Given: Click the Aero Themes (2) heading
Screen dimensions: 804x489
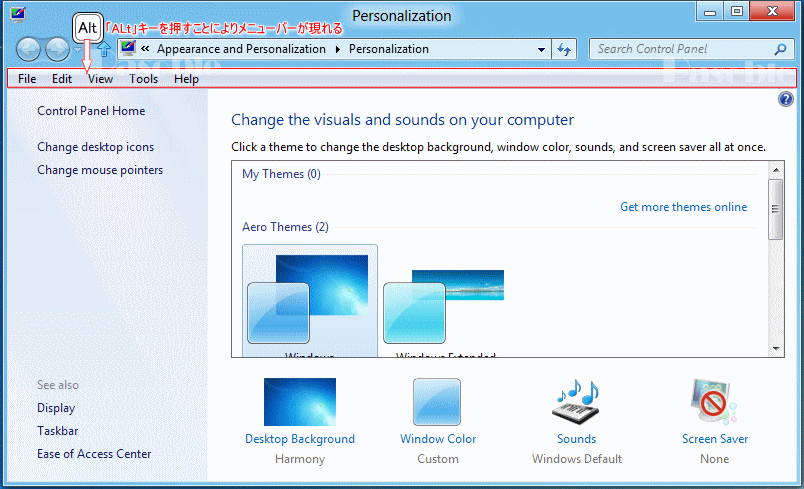Looking at the screenshot, I should 285,227.
